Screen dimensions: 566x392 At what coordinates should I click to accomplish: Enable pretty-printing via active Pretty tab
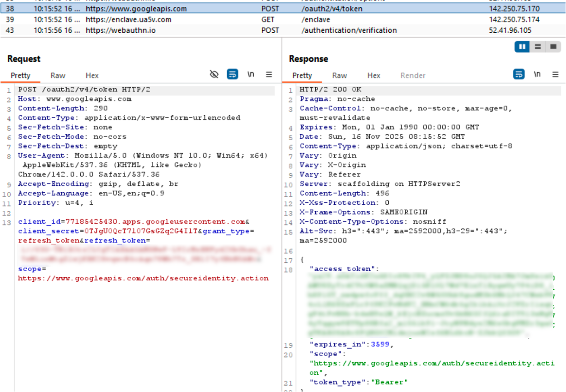21,75
